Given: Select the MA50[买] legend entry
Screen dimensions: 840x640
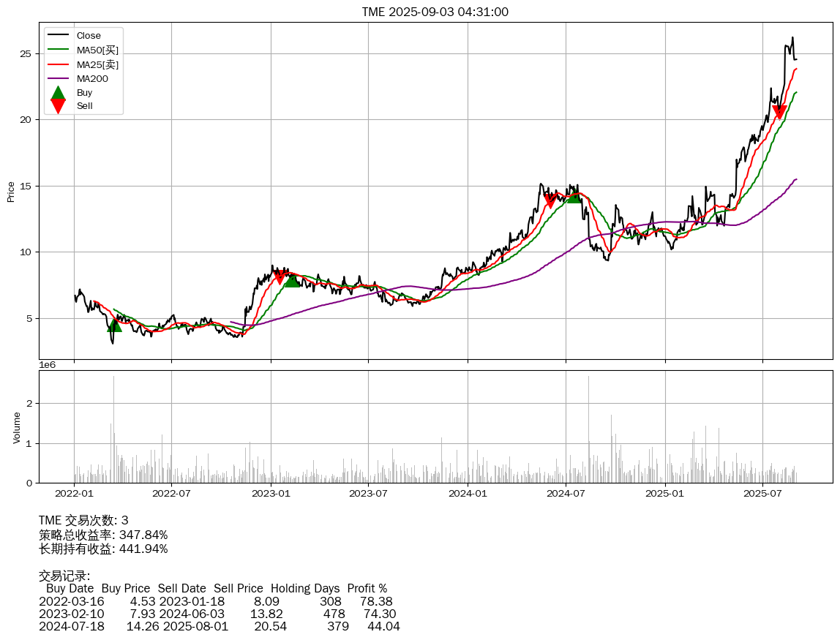Looking at the screenshot, I should 97,50.
